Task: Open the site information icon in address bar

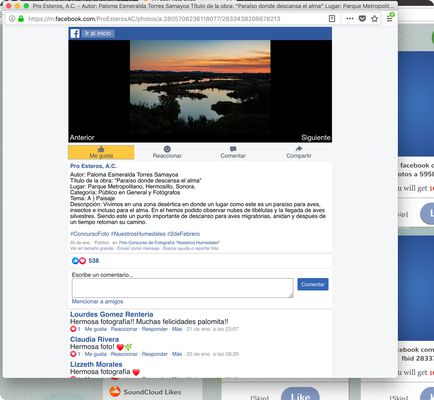Action: pos(12,19)
